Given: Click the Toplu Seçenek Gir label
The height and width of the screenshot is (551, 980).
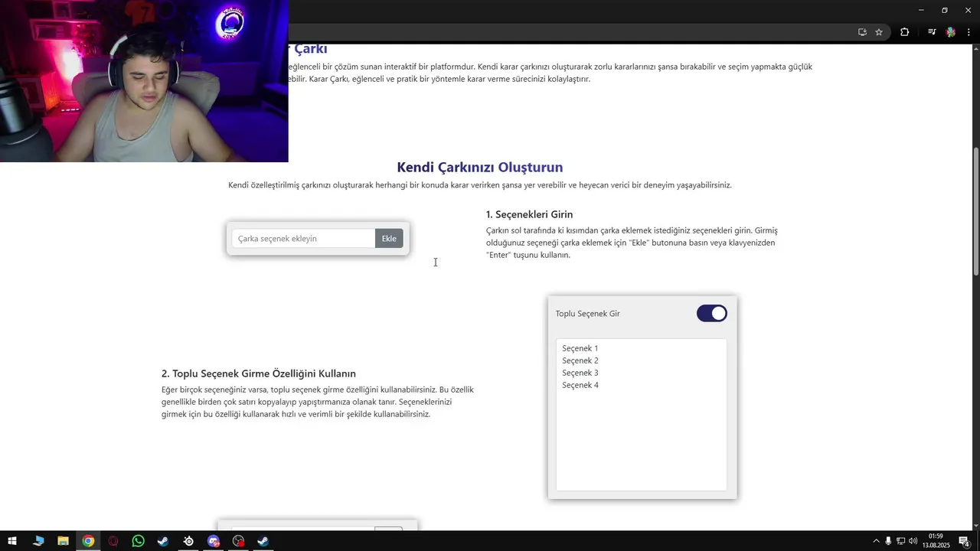Looking at the screenshot, I should point(588,314).
